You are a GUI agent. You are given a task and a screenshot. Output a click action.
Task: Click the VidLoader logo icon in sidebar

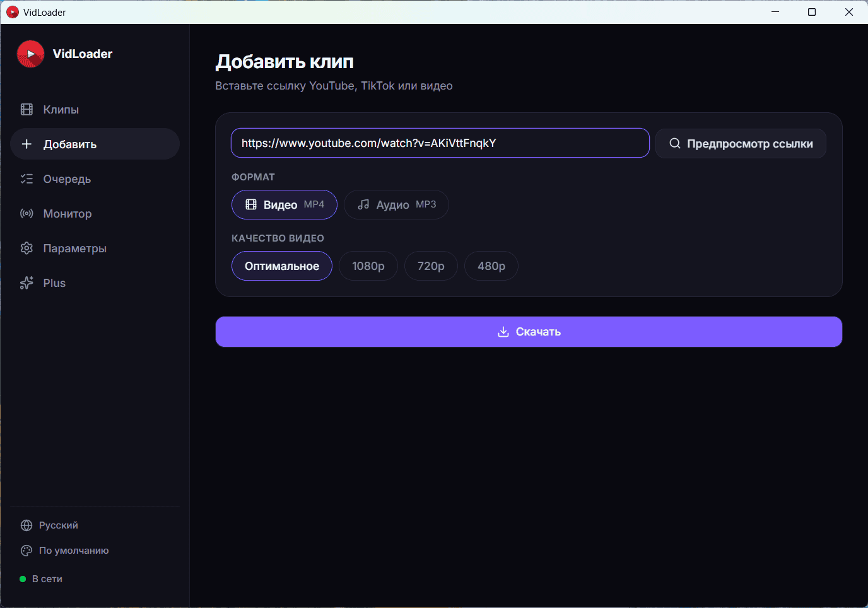tap(30, 54)
